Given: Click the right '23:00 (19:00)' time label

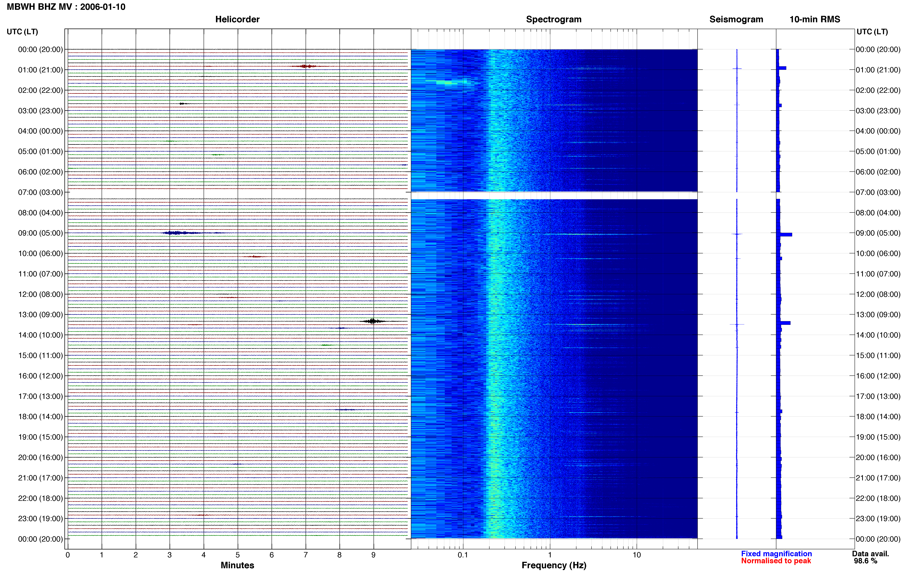Looking at the screenshot, I should (x=878, y=519).
